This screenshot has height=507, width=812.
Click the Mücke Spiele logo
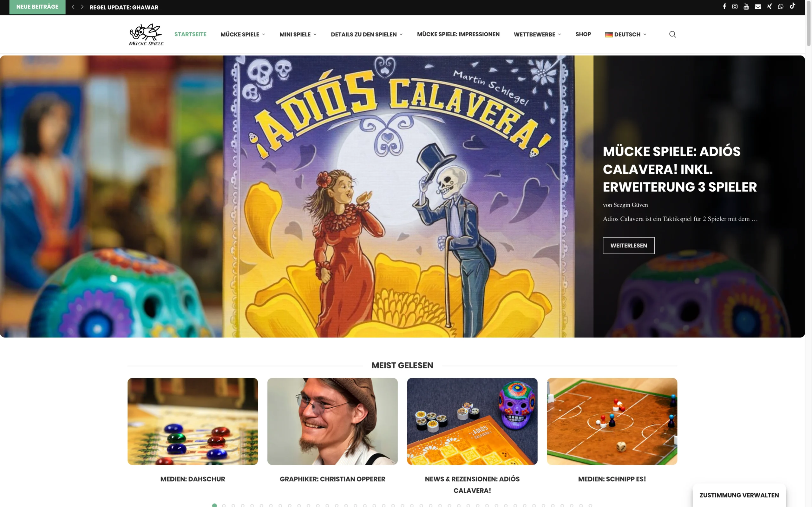click(146, 34)
